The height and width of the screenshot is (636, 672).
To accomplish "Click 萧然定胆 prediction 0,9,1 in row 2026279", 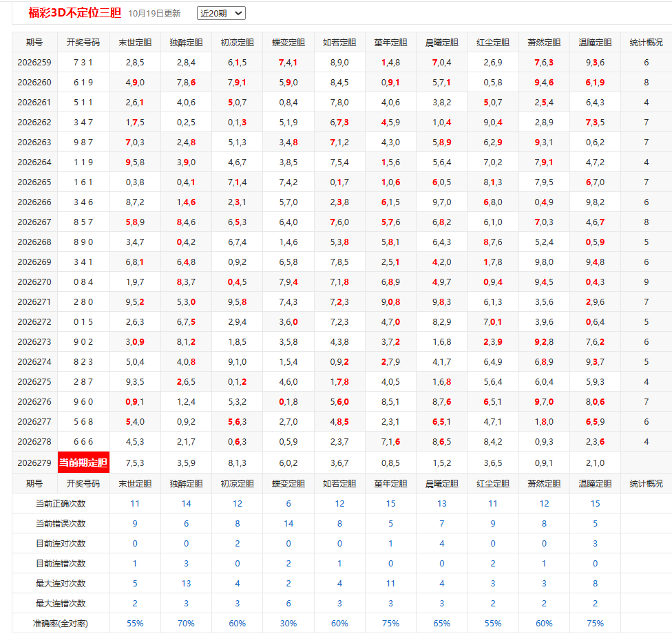I will (544, 463).
